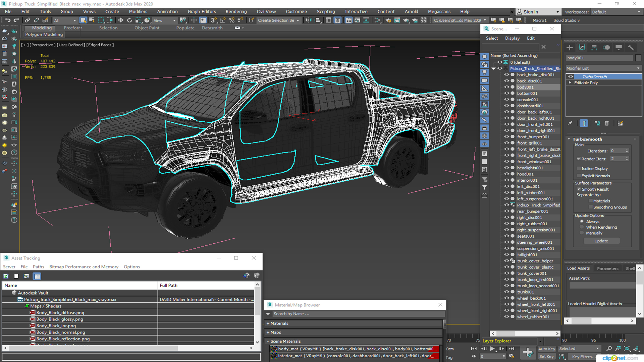
Task: Open Display menu in Scene Explorer
Action: (512, 38)
